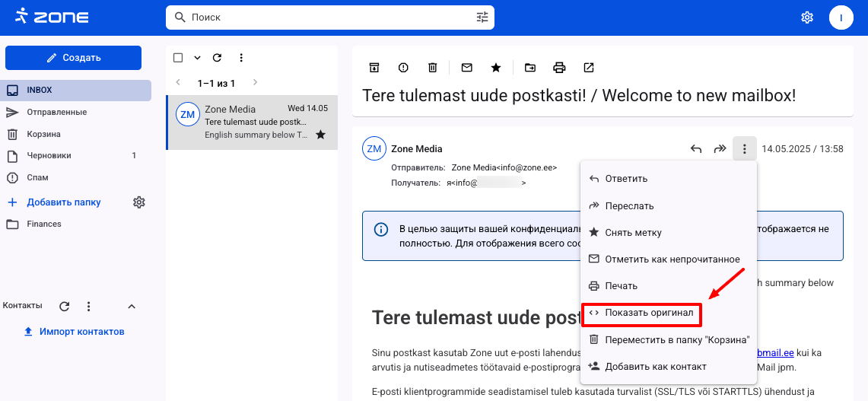
Task: Print email using printer icon in toolbar
Action: pyautogui.click(x=559, y=68)
